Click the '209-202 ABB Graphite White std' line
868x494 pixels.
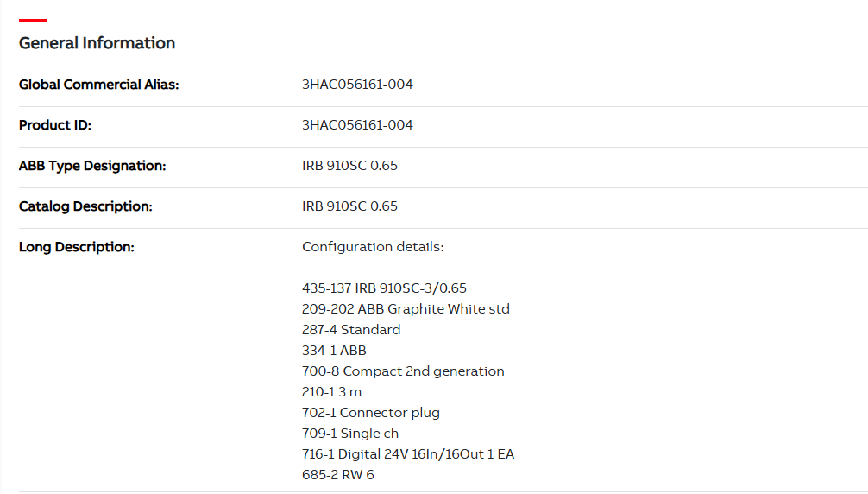[406, 309]
